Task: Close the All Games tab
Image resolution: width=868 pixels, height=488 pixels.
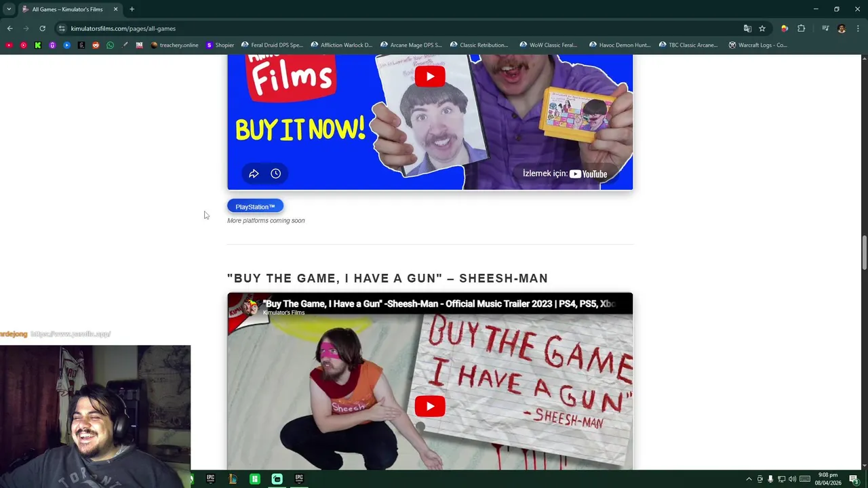Action: point(115,9)
